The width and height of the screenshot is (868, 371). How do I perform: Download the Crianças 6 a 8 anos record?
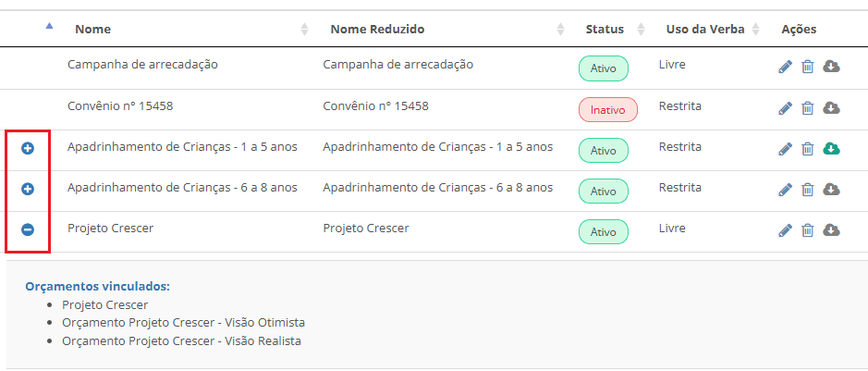[x=831, y=190]
